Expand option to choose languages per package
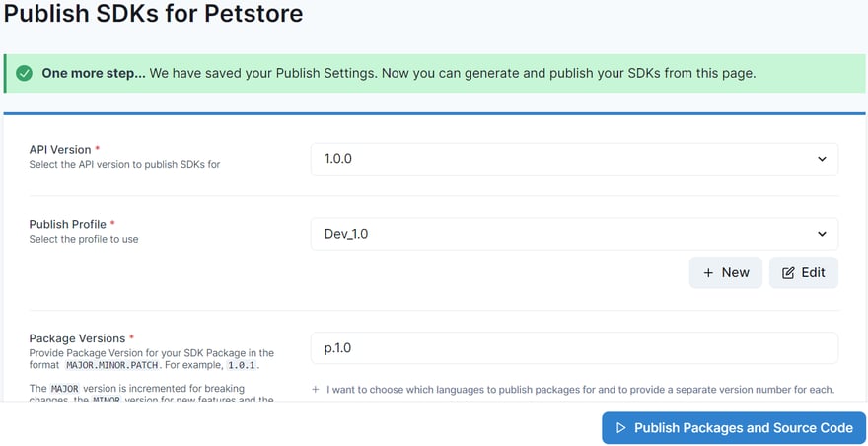 [x=573, y=390]
